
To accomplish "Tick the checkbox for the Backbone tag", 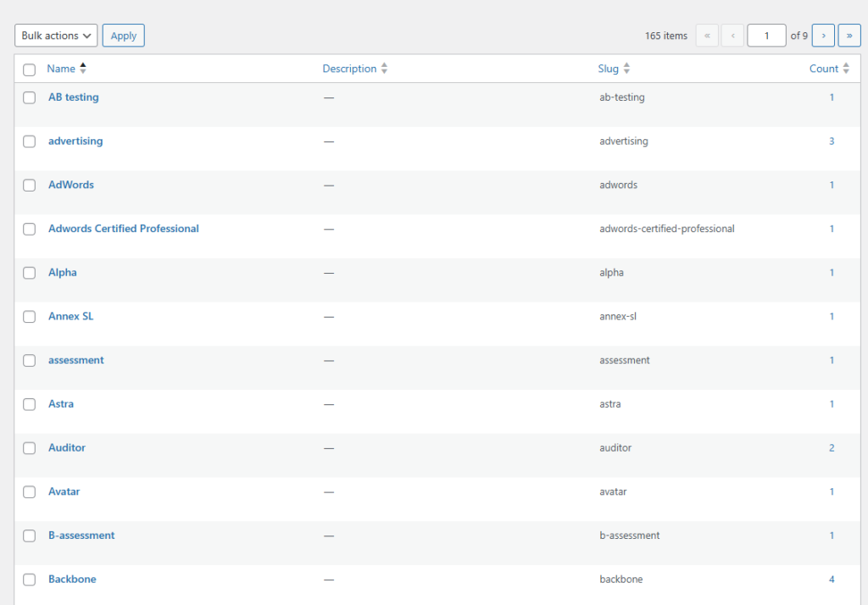I will (29, 579).
